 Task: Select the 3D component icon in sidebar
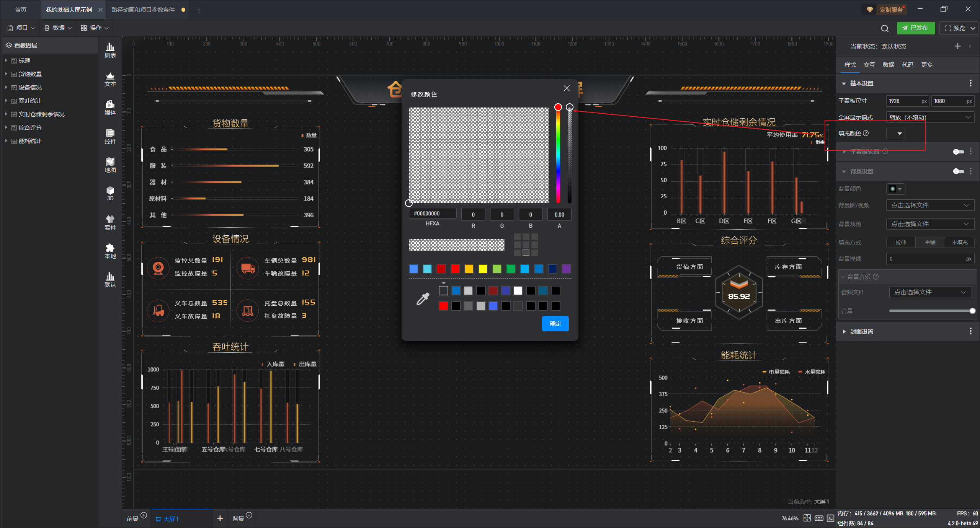(110, 193)
